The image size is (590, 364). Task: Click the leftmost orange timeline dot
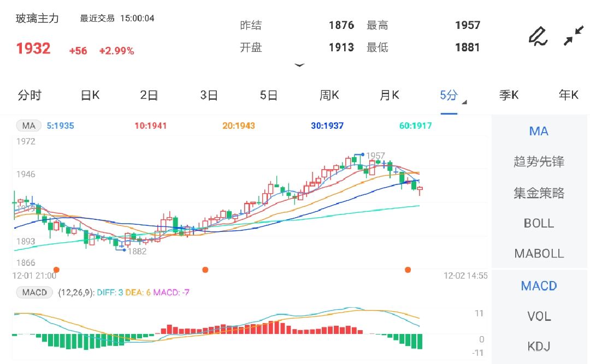click(x=56, y=270)
